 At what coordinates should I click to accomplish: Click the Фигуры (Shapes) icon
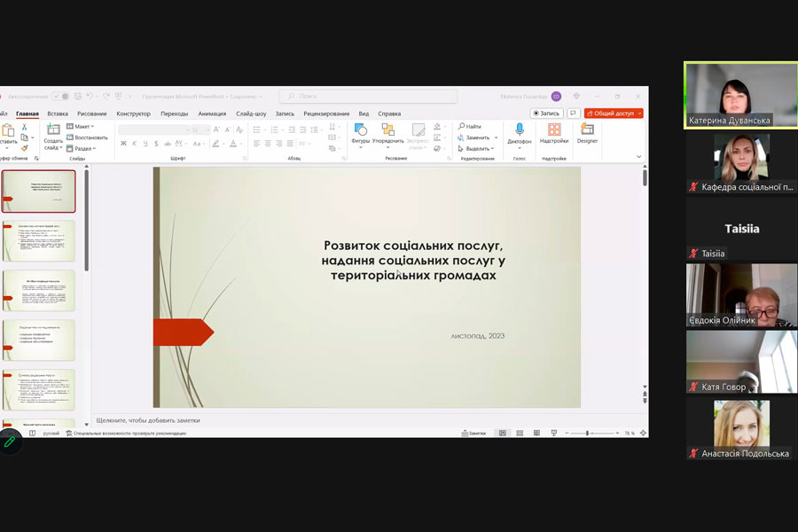(x=360, y=130)
